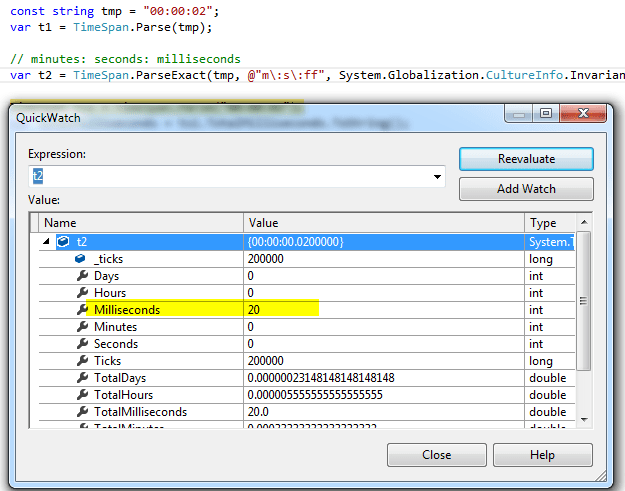Select the TotalHours property name

click(124, 395)
